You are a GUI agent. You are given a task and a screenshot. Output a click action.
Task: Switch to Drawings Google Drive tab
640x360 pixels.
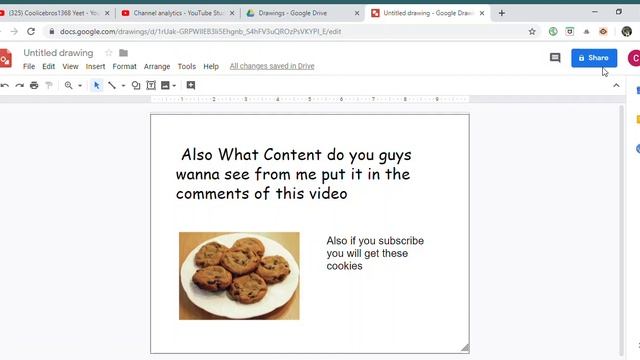point(302,13)
